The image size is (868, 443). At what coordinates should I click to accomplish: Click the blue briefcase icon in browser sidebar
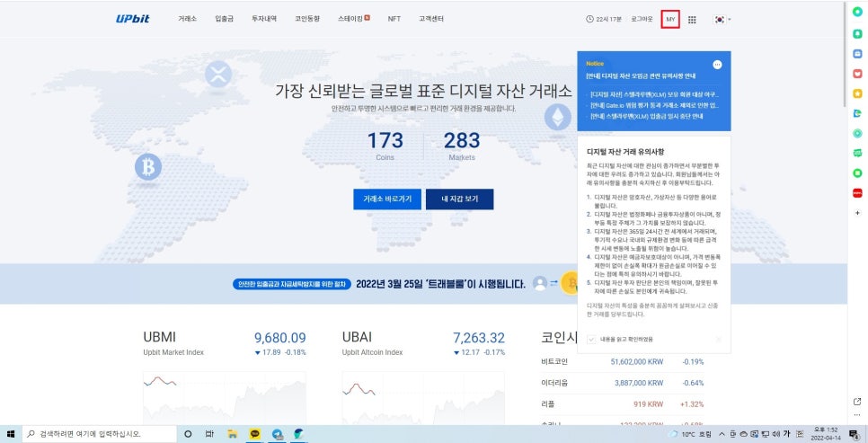[x=857, y=54]
